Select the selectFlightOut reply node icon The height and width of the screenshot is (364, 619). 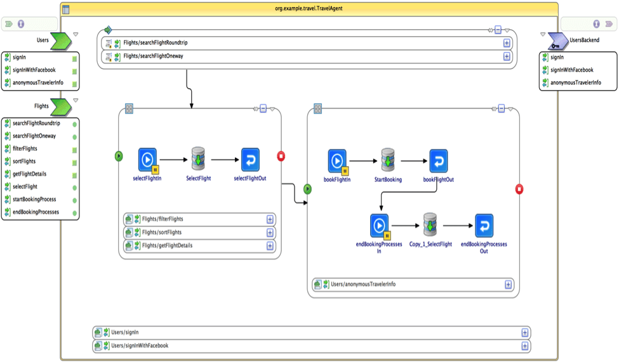point(250,160)
